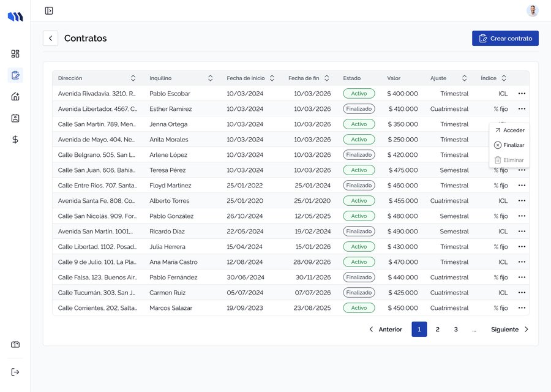Image resolution: width=551 pixels, height=392 pixels.
Task: Open three-dot menu for Marcos Salazar row
Action: click(522, 308)
